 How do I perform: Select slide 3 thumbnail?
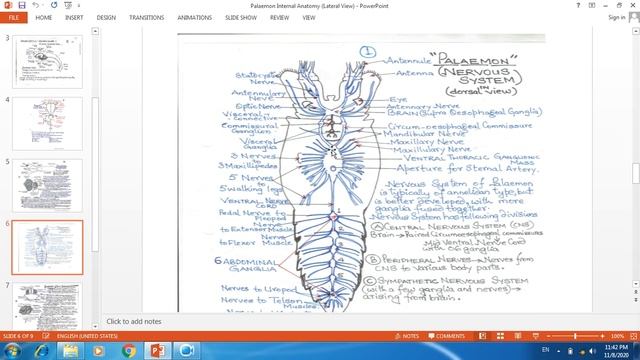coord(47,62)
